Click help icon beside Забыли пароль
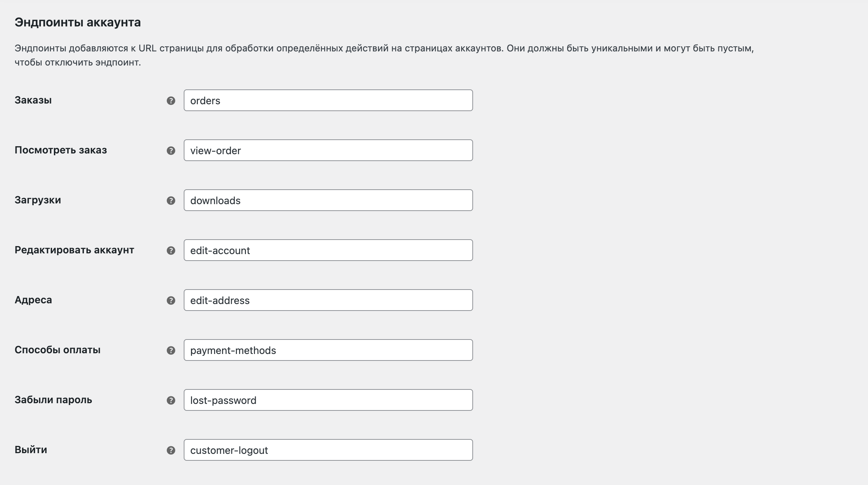The image size is (868, 485). 171,400
